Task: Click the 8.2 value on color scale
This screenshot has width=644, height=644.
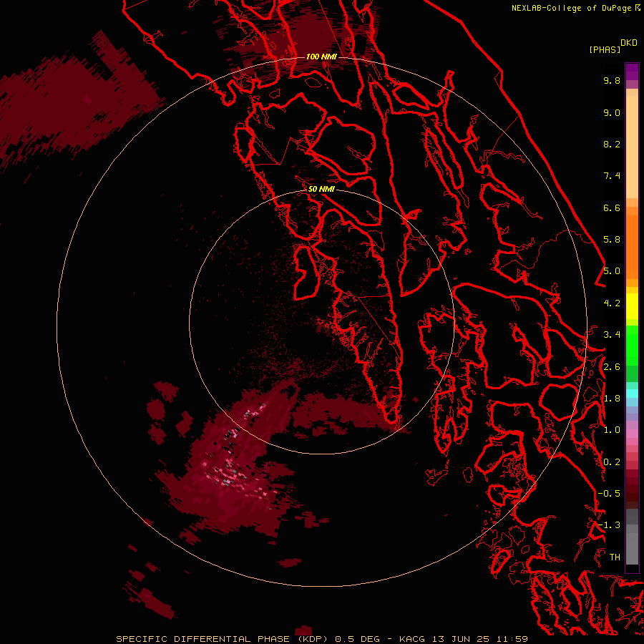Action: click(612, 144)
